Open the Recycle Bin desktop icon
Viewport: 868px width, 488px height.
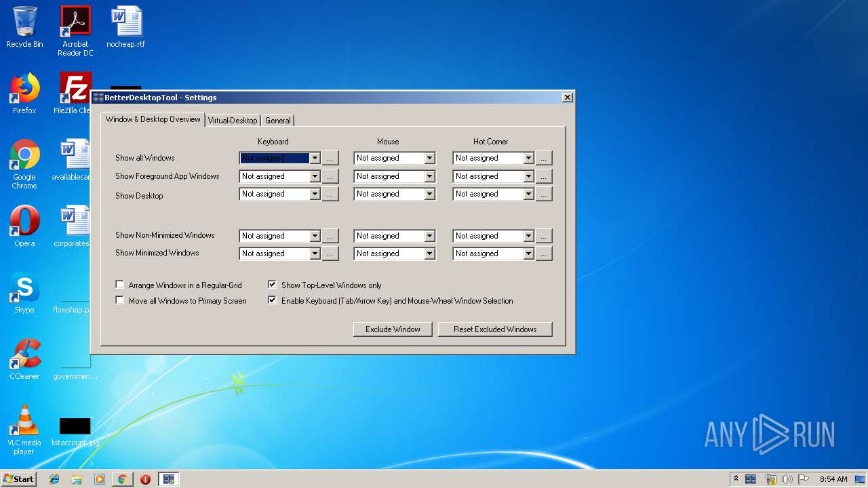point(24,27)
